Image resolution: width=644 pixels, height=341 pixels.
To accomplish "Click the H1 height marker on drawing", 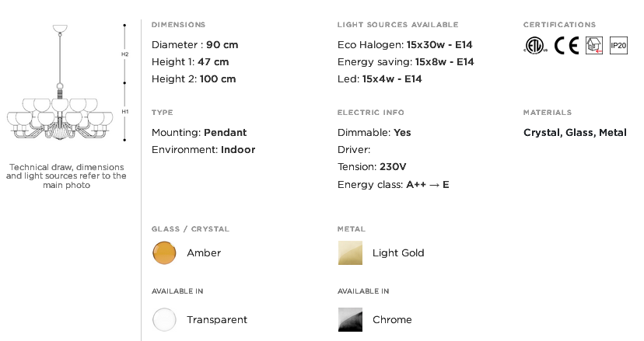I will coord(125,112).
